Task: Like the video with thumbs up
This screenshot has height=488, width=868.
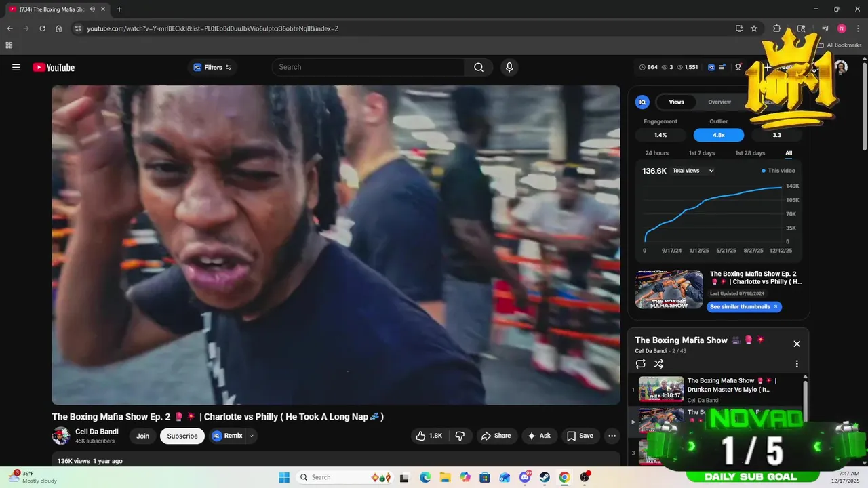Action: click(x=429, y=436)
